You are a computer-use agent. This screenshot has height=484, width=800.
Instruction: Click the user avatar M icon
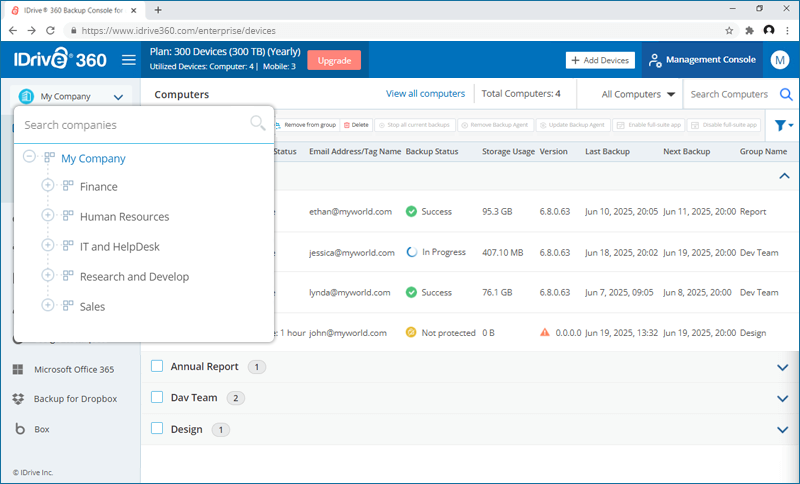(x=780, y=60)
